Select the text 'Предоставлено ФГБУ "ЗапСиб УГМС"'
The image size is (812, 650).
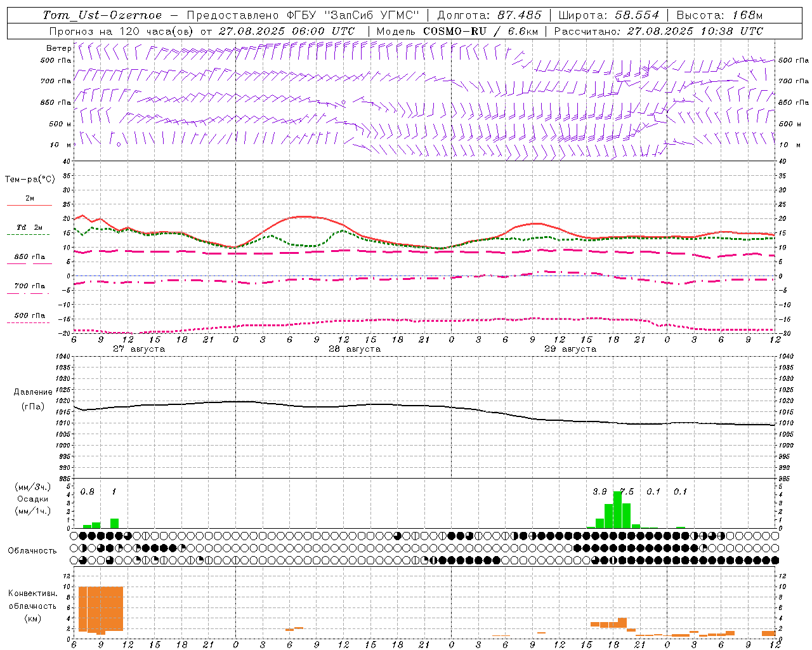tap(303, 15)
